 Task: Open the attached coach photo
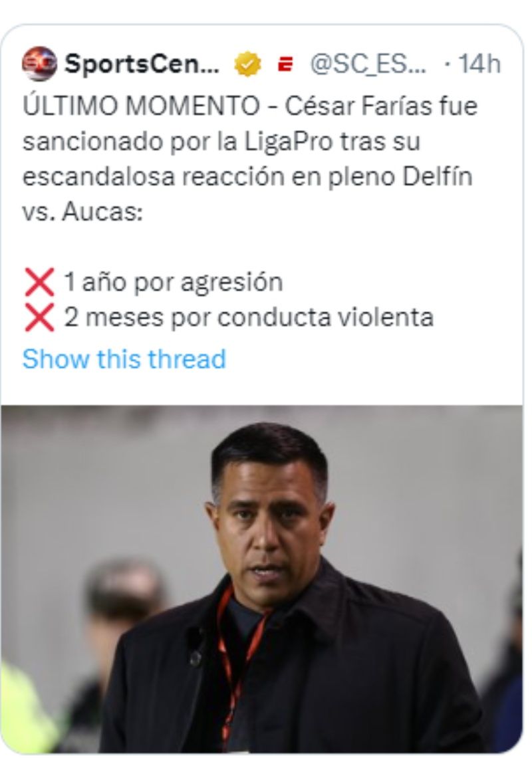click(x=261, y=578)
